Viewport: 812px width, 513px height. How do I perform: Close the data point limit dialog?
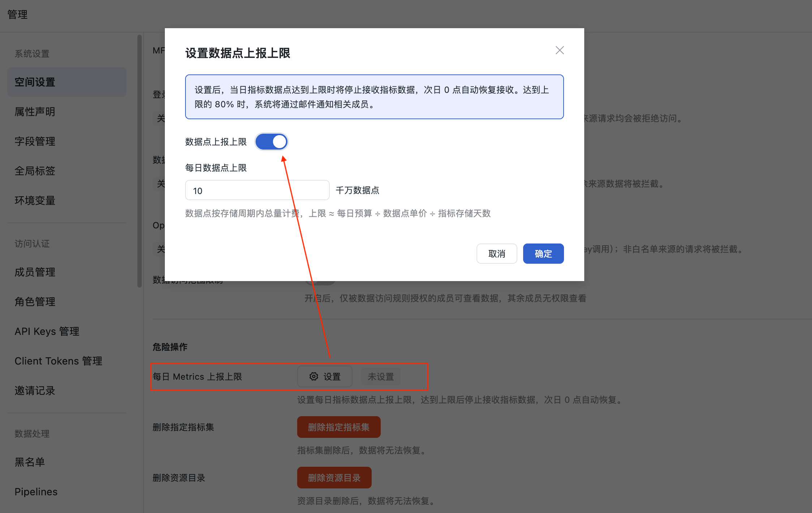pyautogui.click(x=560, y=50)
